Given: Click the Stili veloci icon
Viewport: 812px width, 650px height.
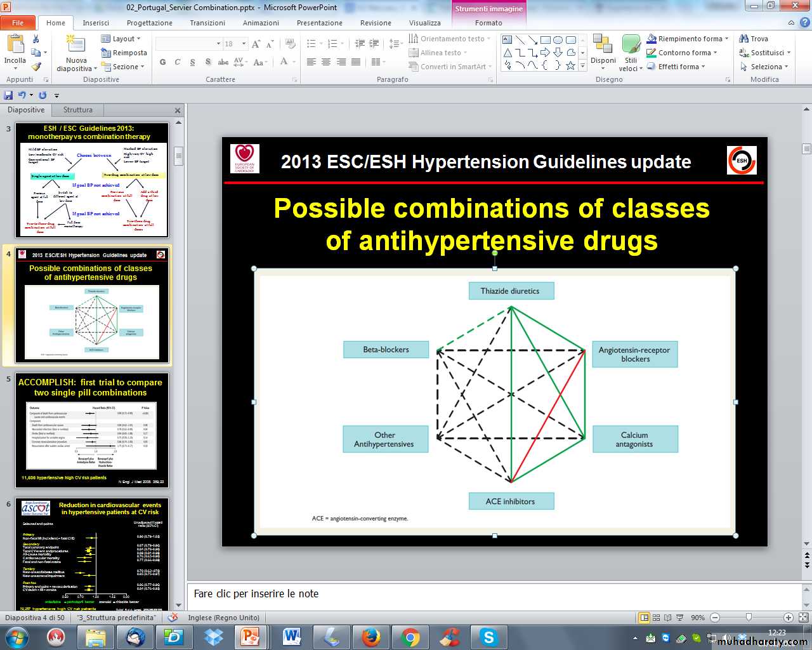Looking at the screenshot, I should tap(631, 52).
